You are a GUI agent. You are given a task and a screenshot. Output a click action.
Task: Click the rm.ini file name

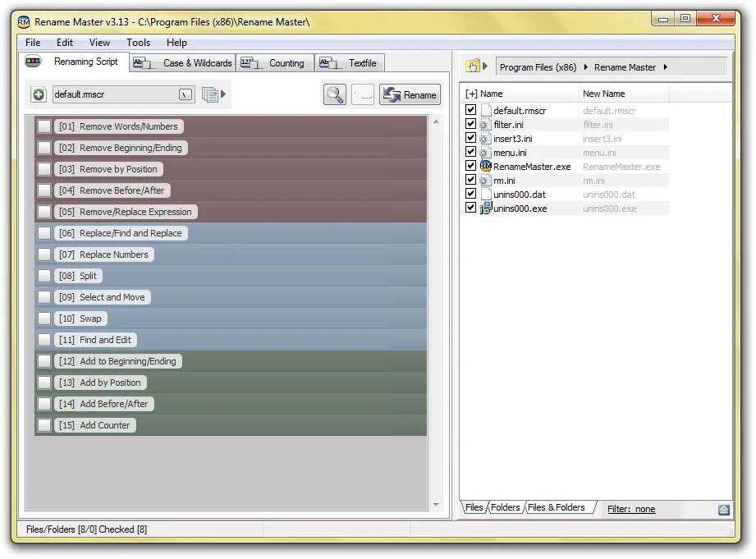[504, 181]
